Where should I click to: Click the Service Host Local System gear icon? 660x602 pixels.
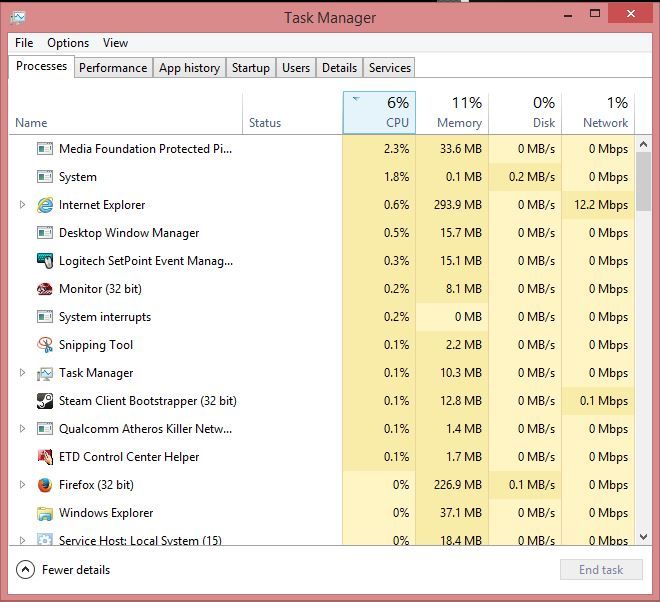[x=45, y=539]
